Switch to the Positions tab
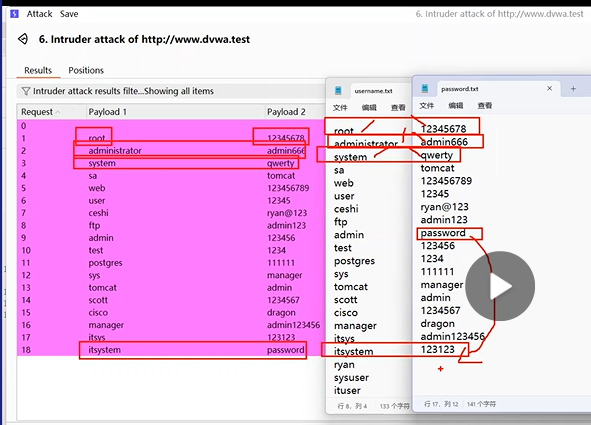 [x=86, y=70]
